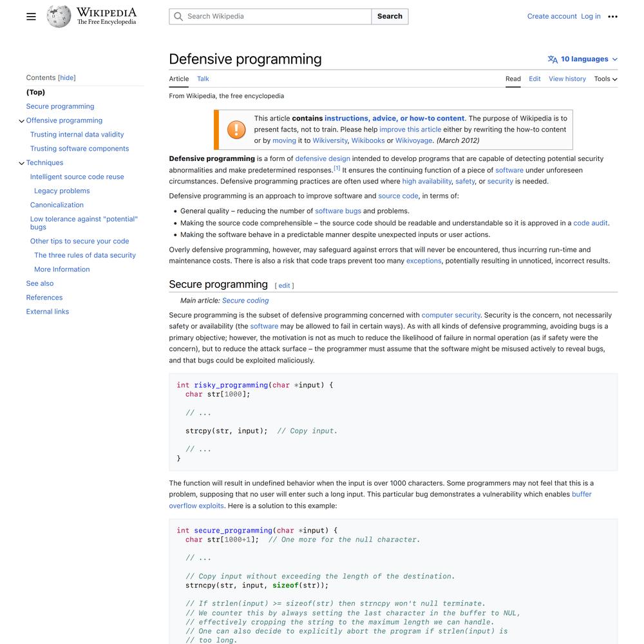Go to External links in contents
This screenshot has height=644, width=644.
[x=47, y=312]
